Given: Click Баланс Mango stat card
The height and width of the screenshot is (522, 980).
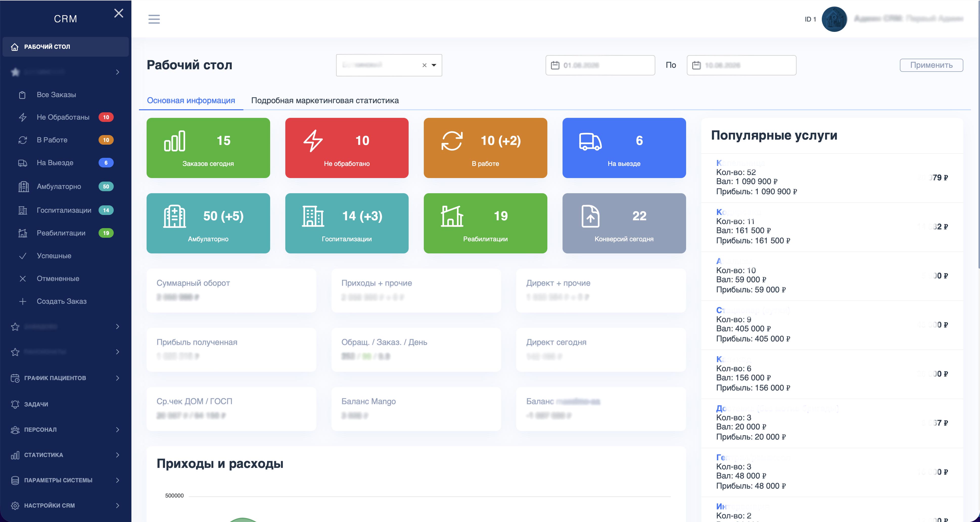Looking at the screenshot, I should (416, 409).
